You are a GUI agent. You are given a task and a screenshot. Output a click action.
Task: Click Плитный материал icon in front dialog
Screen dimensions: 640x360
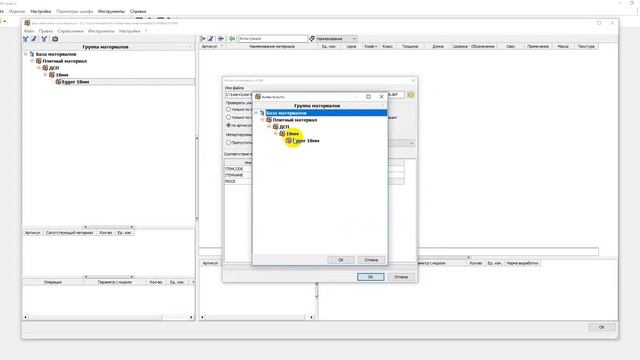(269, 120)
